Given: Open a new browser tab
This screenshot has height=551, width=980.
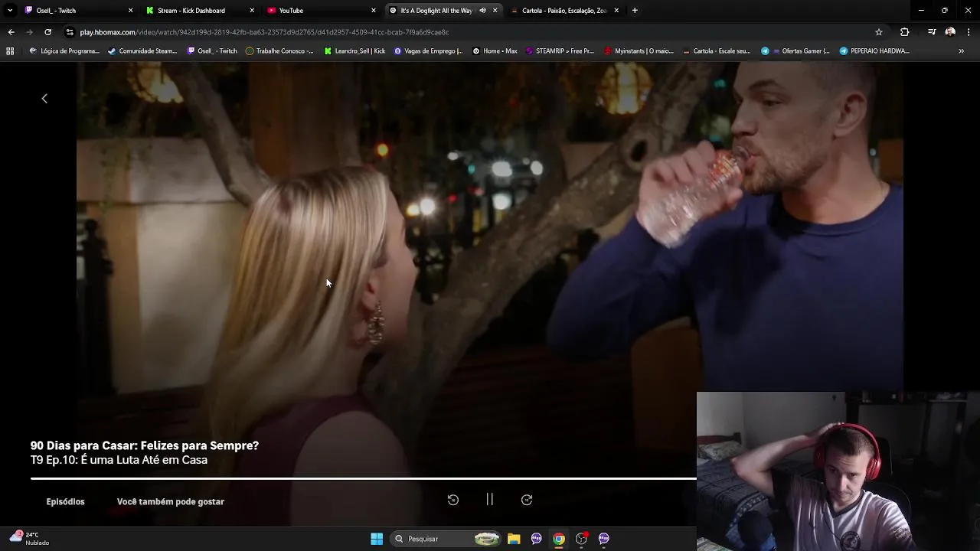Looking at the screenshot, I should (x=635, y=11).
